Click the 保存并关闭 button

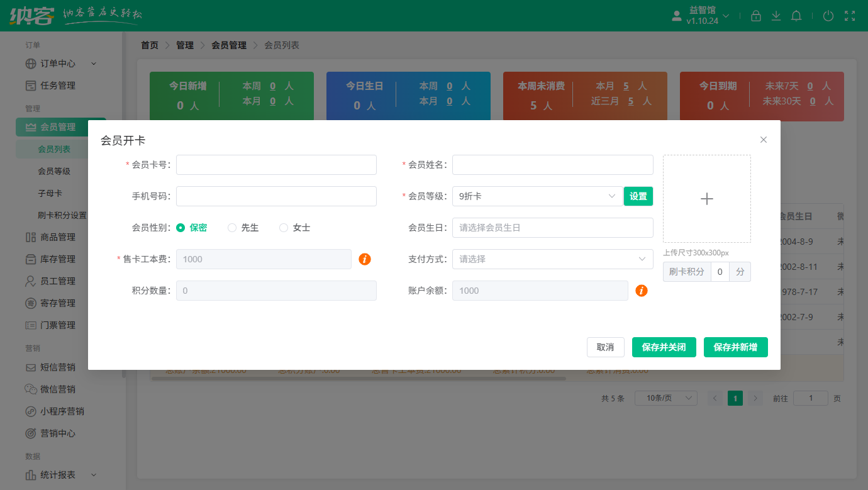tap(664, 347)
